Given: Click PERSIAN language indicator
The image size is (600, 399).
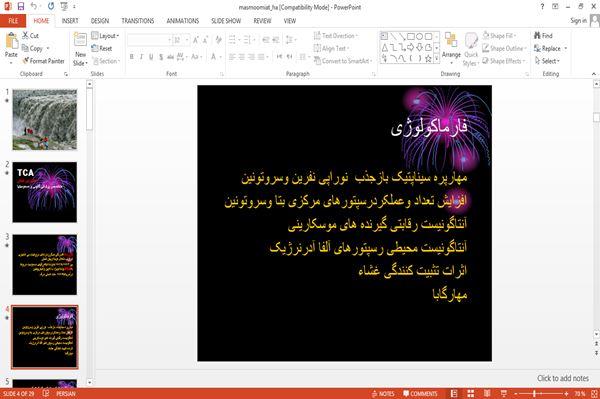Looking at the screenshot, I should tap(66, 393).
